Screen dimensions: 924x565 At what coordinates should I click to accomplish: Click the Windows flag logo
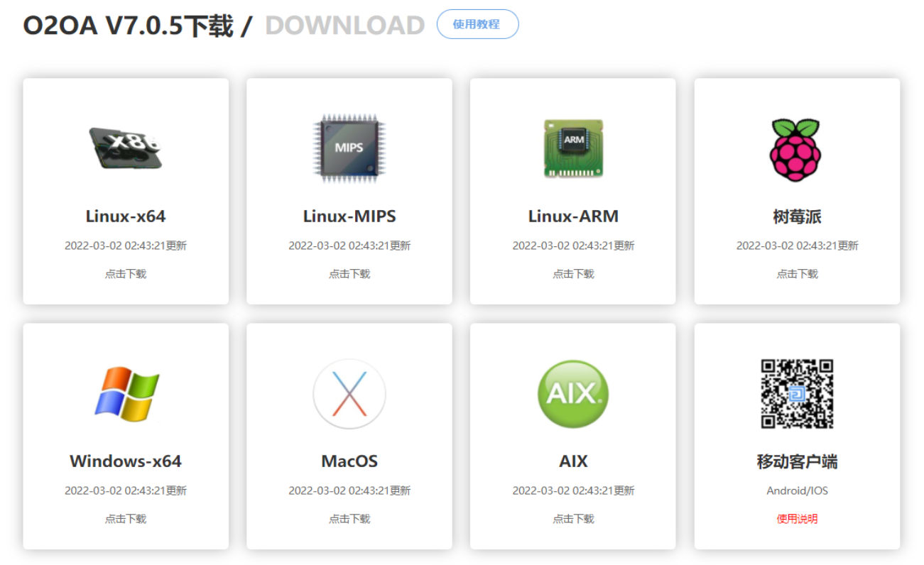pos(126,393)
